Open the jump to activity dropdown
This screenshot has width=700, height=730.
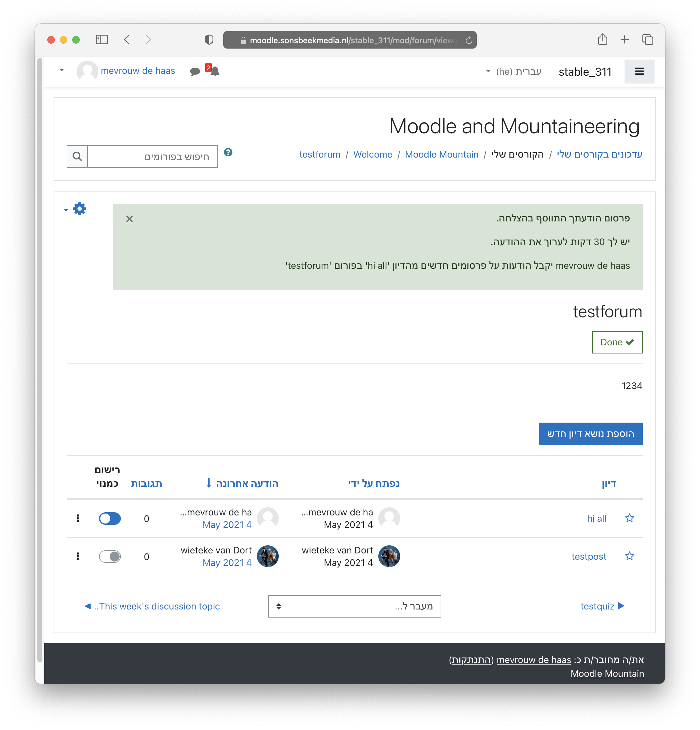pos(354,606)
